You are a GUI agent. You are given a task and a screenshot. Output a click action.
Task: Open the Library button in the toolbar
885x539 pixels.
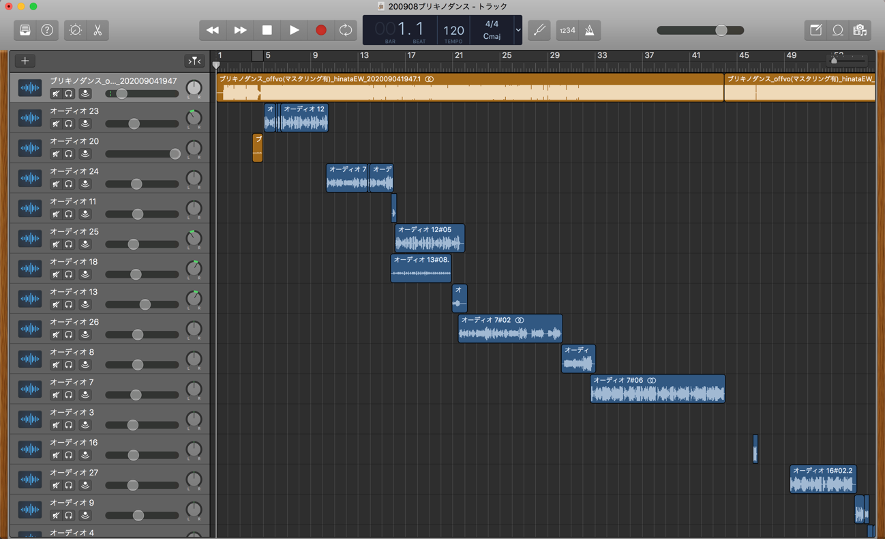(25, 30)
